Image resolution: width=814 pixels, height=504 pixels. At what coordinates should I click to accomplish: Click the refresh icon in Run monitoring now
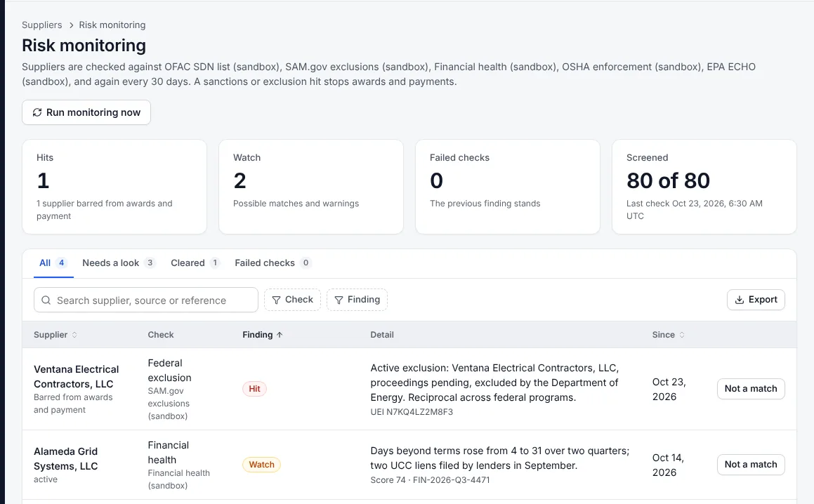click(x=37, y=112)
